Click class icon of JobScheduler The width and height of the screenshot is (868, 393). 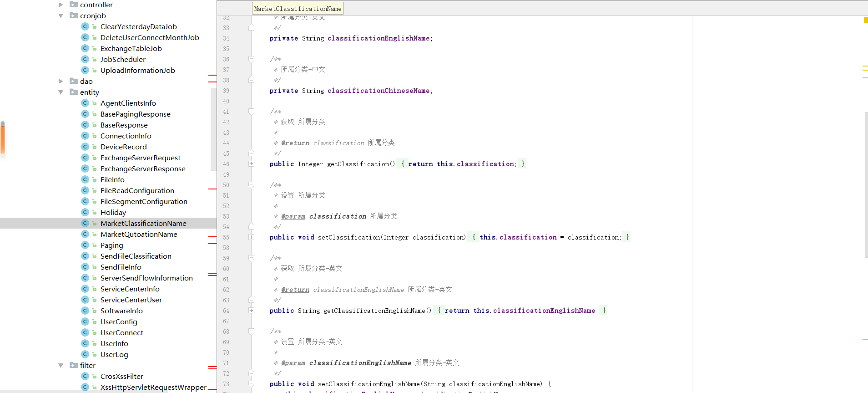pos(85,59)
